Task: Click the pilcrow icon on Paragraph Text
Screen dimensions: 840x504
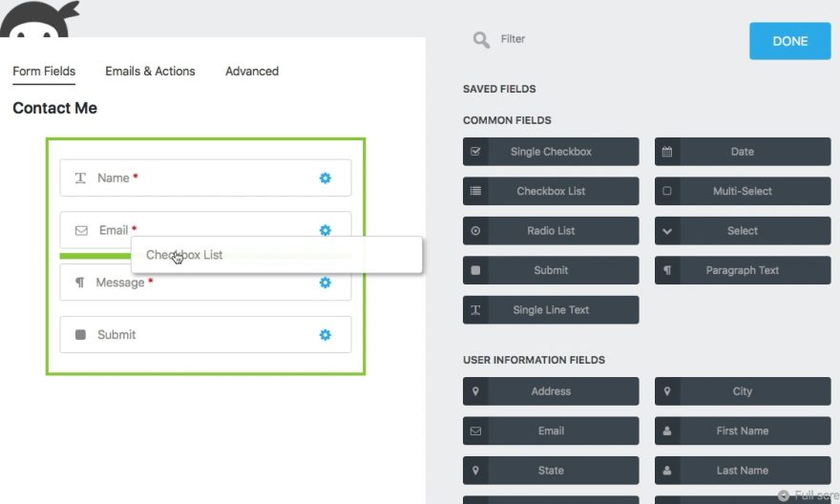Action: point(667,270)
